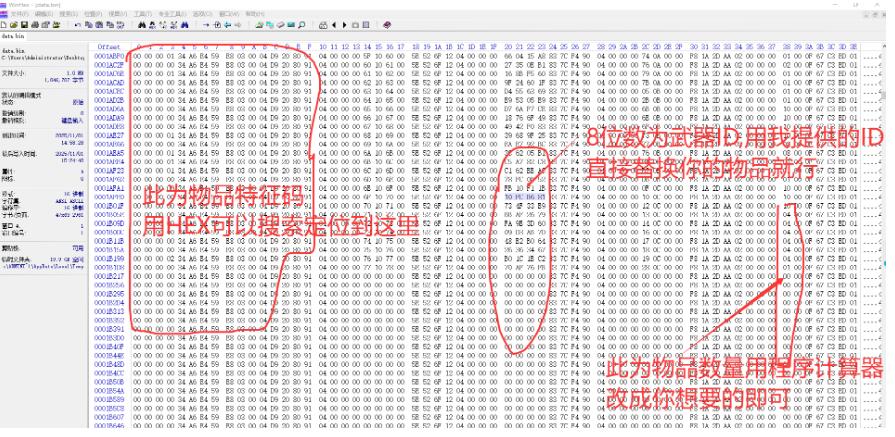
Task: Open the 搜索(S) Search menu
Action: coord(68,13)
